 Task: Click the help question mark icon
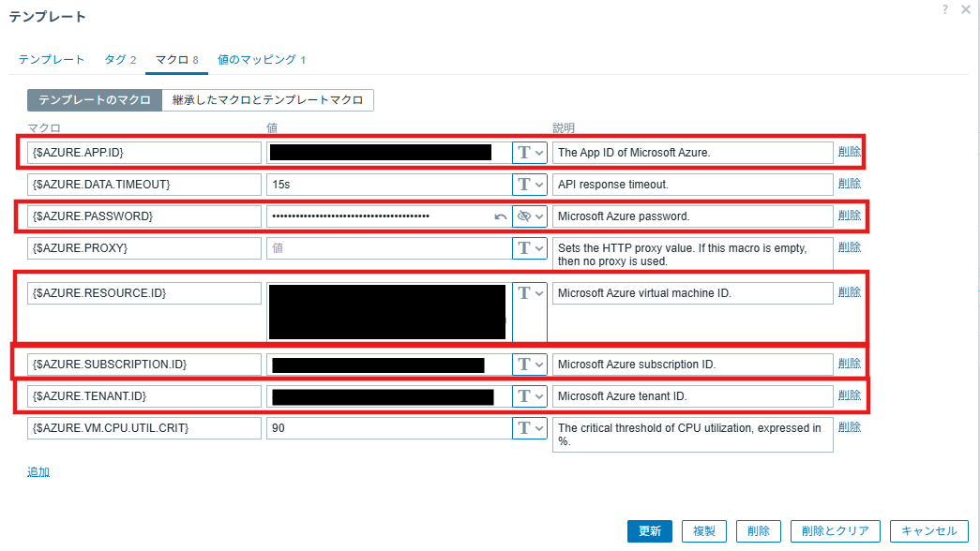tap(944, 9)
